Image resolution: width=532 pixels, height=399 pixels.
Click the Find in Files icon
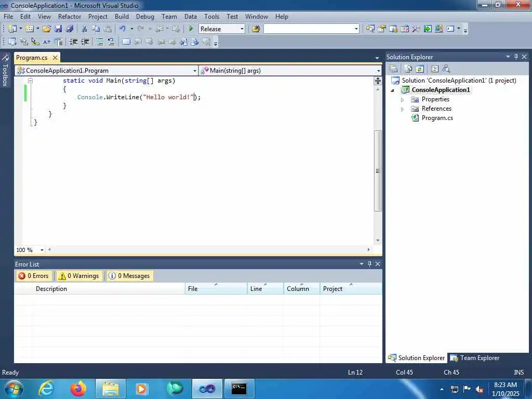256,29
